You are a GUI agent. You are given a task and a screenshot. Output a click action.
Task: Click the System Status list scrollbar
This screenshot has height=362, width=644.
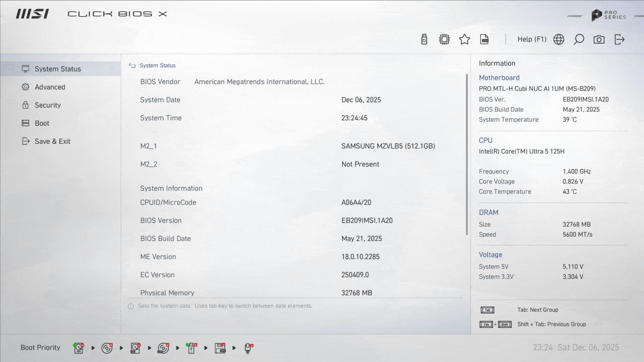pyautogui.click(x=467, y=154)
